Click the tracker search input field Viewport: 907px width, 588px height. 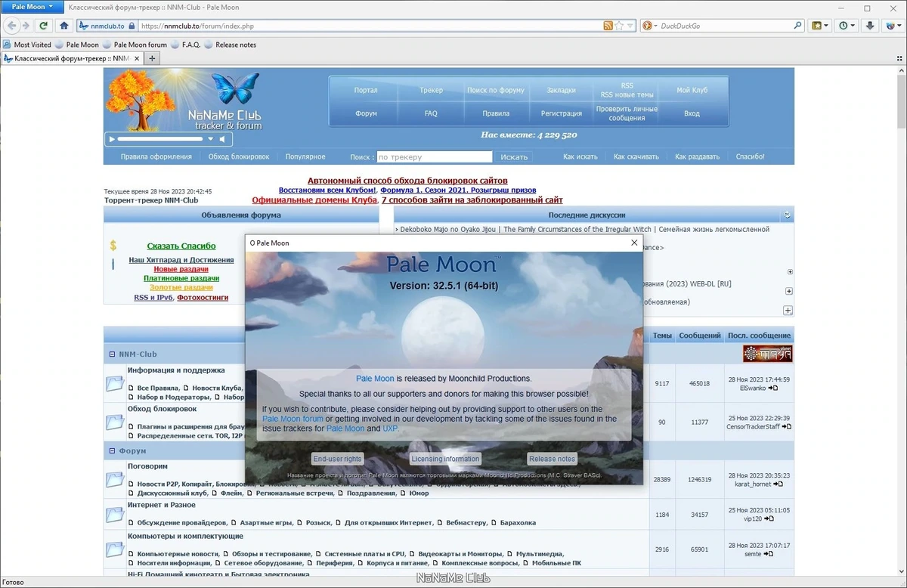pyautogui.click(x=435, y=157)
